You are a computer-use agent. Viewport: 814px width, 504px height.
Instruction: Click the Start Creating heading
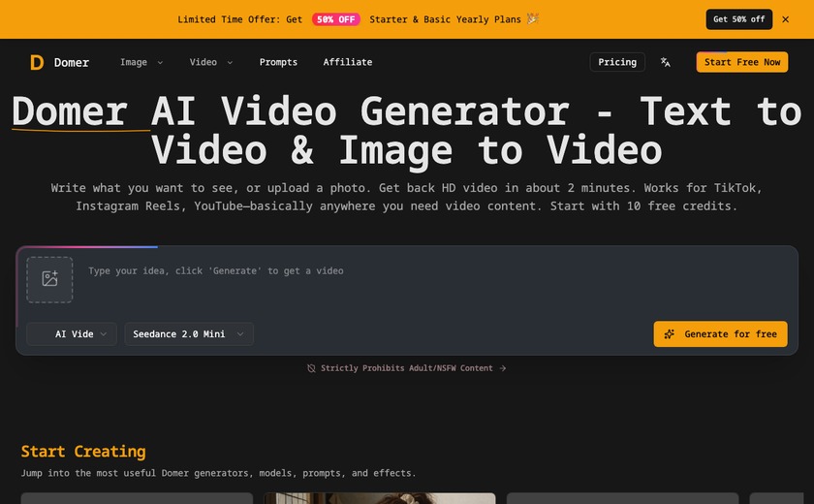point(83,452)
